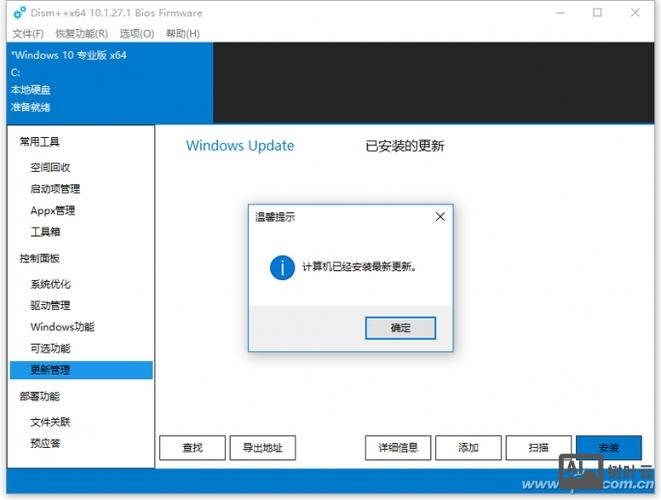Switch to the 已安装的更新 tab
This screenshot has width=661, height=500.
pyautogui.click(x=405, y=146)
